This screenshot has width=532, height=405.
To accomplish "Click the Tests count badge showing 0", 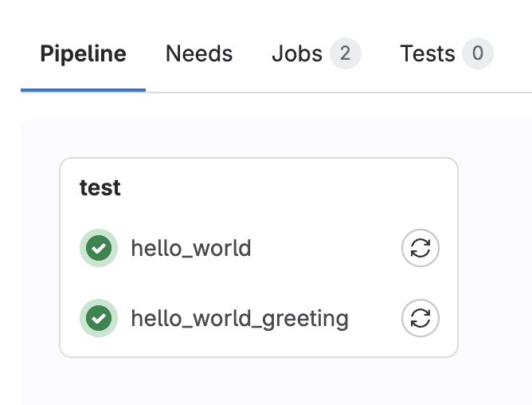I will (x=478, y=53).
